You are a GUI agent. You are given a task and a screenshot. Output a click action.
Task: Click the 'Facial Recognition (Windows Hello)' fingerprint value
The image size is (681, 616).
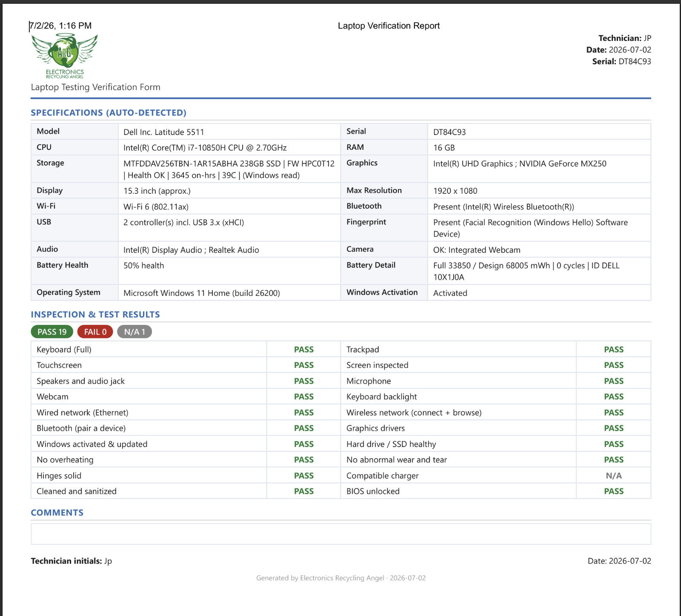tap(529, 223)
